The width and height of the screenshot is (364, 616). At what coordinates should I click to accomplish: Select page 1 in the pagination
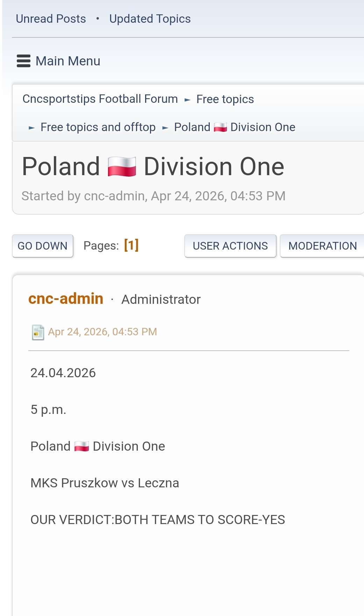click(x=131, y=245)
